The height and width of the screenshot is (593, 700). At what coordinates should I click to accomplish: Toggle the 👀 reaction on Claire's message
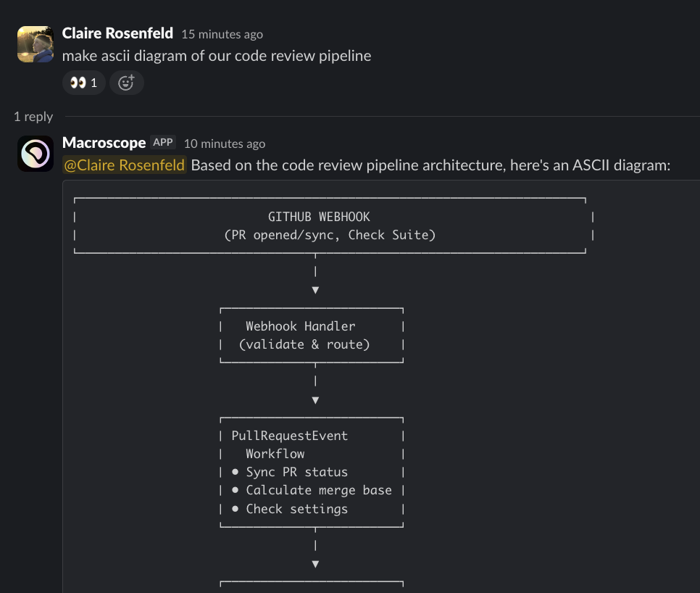click(x=83, y=83)
